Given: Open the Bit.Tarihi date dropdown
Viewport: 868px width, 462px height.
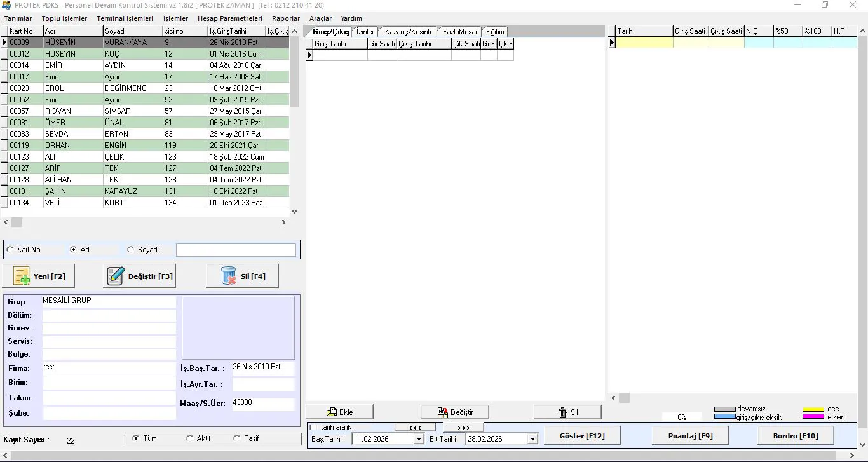Looking at the screenshot, I should click(x=532, y=439).
